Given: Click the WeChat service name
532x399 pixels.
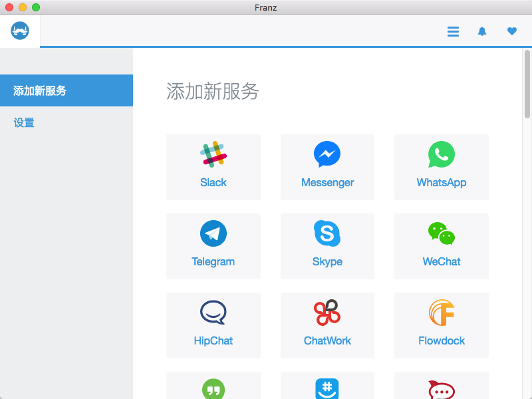Looking at the screenshot, I should tap(442, 261).
